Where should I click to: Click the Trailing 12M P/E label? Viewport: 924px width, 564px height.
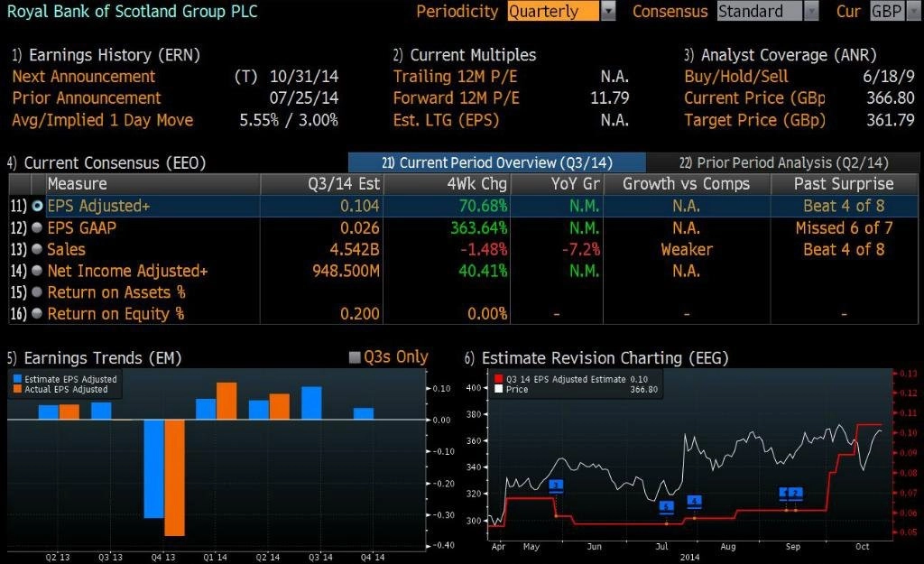click(456, 77)
